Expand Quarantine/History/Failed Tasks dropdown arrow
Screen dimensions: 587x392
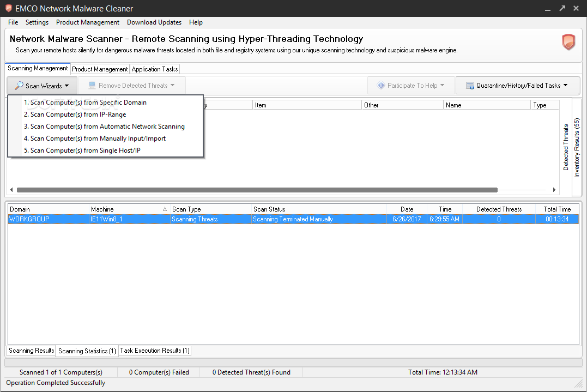(x=565, y=86)
